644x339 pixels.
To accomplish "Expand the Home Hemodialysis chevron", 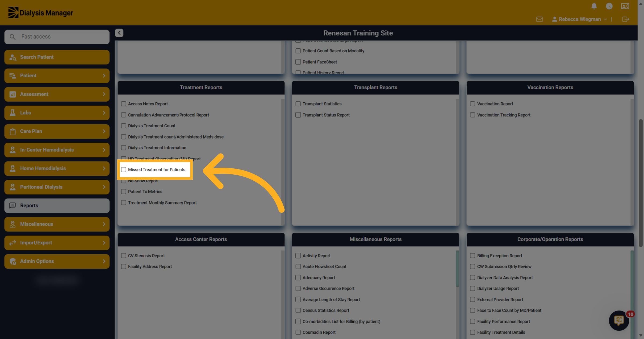I will tap(104, 168).
